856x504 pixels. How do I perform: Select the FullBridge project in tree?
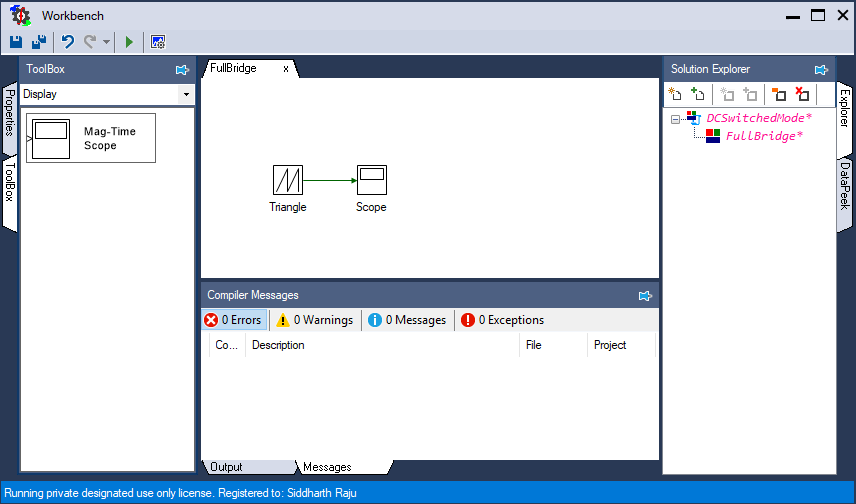click(x=763, y=136)
